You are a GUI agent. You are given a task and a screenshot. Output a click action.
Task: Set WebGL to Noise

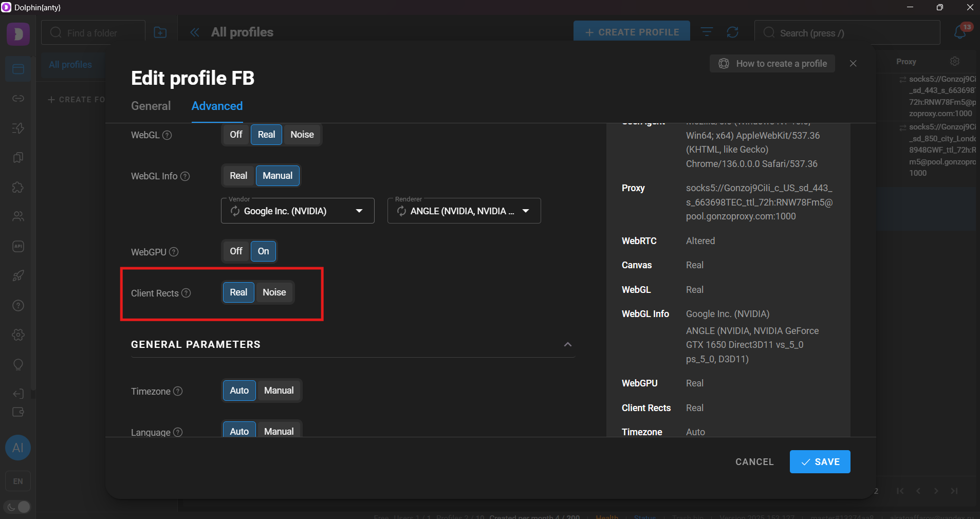click(x=302, y=135)
